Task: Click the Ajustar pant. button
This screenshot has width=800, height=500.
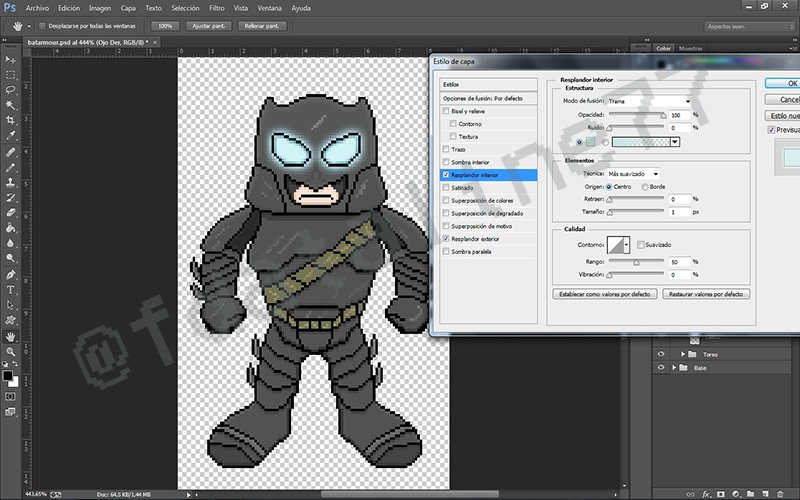Action: coord(209,26)
